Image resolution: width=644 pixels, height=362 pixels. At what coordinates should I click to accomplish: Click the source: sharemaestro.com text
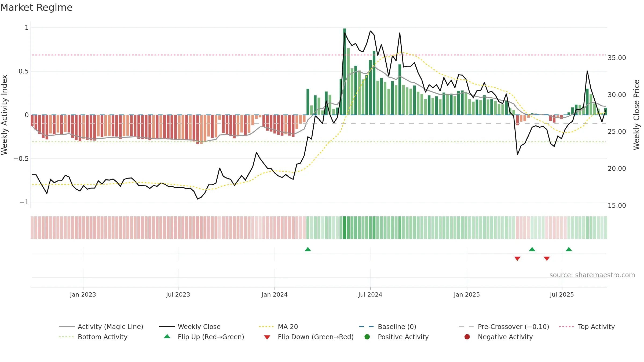point(592,275)
